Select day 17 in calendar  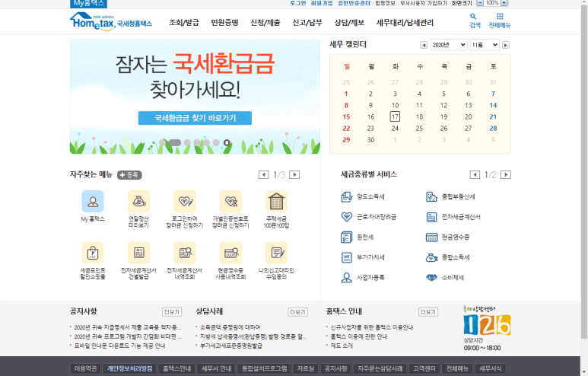click(395, 116)
